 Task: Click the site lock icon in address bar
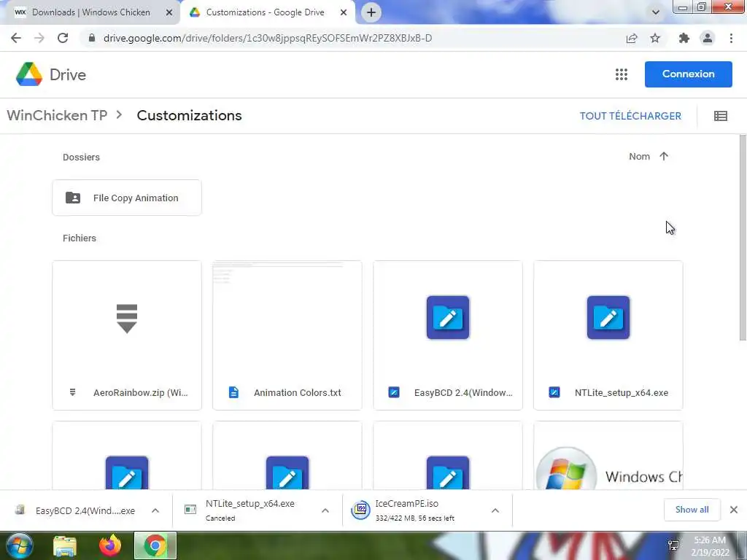coord(92,38)
